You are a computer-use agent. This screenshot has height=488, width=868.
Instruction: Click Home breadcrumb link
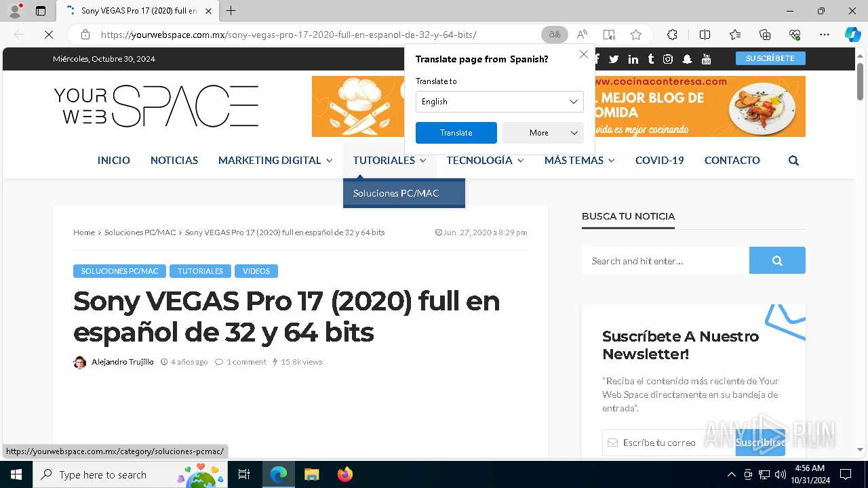pos(84,232)
